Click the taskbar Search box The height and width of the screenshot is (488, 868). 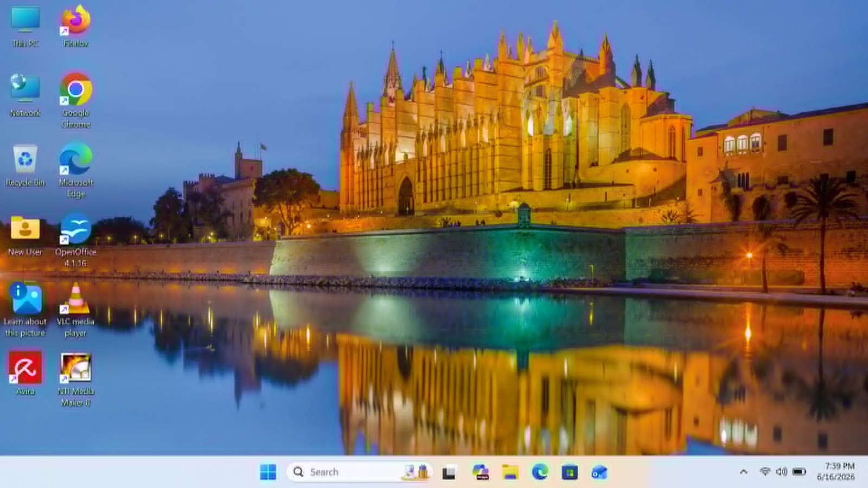[x=359, y=472]
